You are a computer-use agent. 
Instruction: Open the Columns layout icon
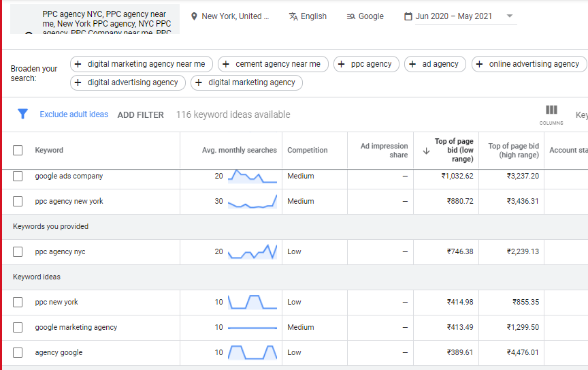point(551,110)
